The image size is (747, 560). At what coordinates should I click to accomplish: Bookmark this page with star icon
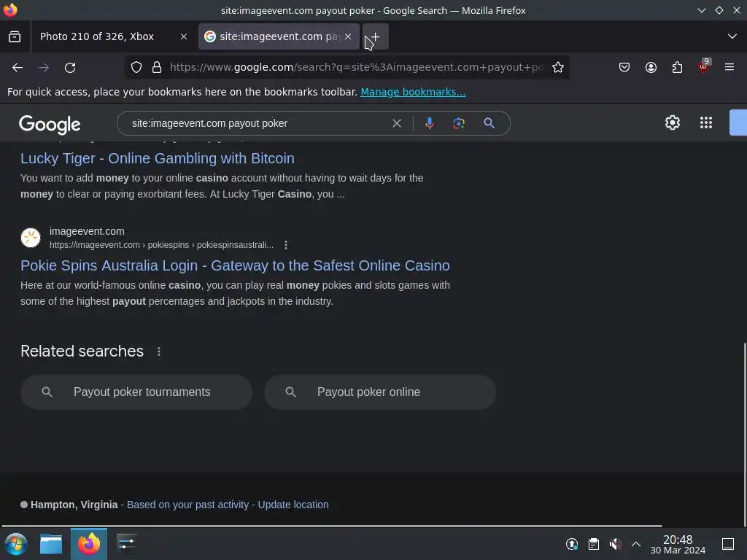[558, 68]
